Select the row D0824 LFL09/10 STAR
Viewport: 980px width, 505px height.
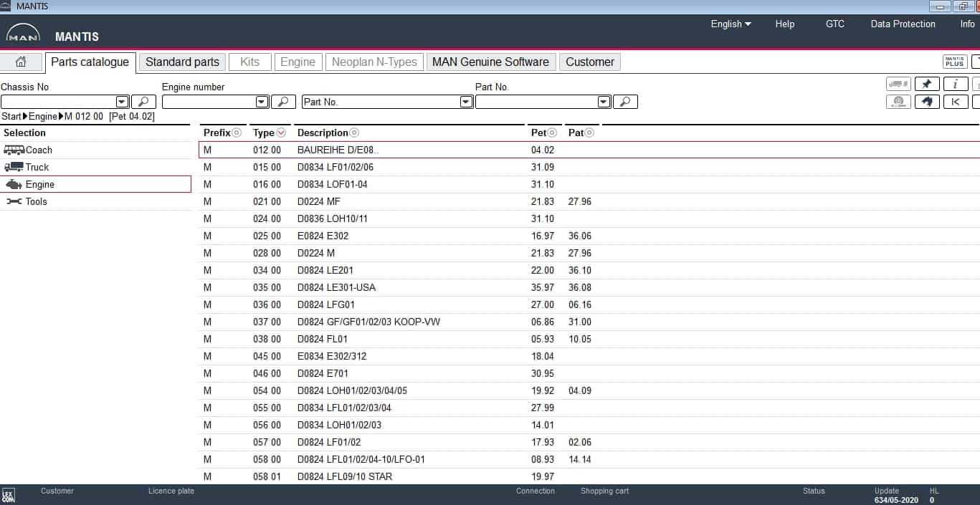click(x=589, y=476)
